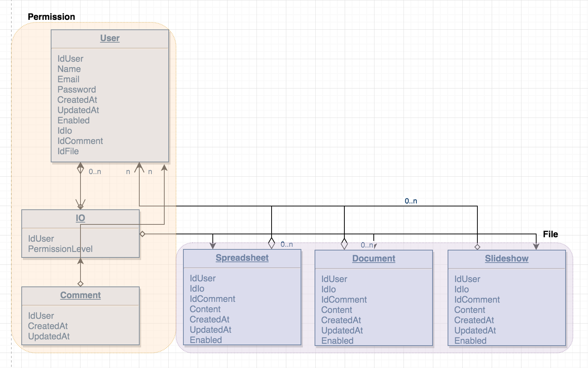
Task: Click the Content attribute in Document box
Action: point(337,310)
